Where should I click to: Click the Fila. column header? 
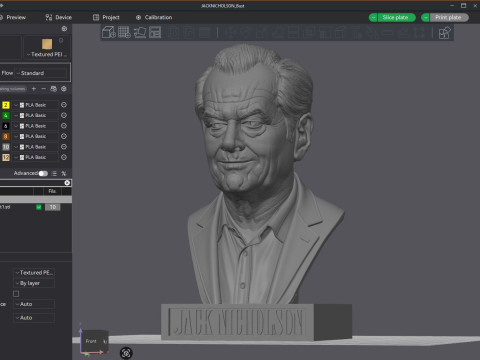pyautogui.click(x=52, y=191)
